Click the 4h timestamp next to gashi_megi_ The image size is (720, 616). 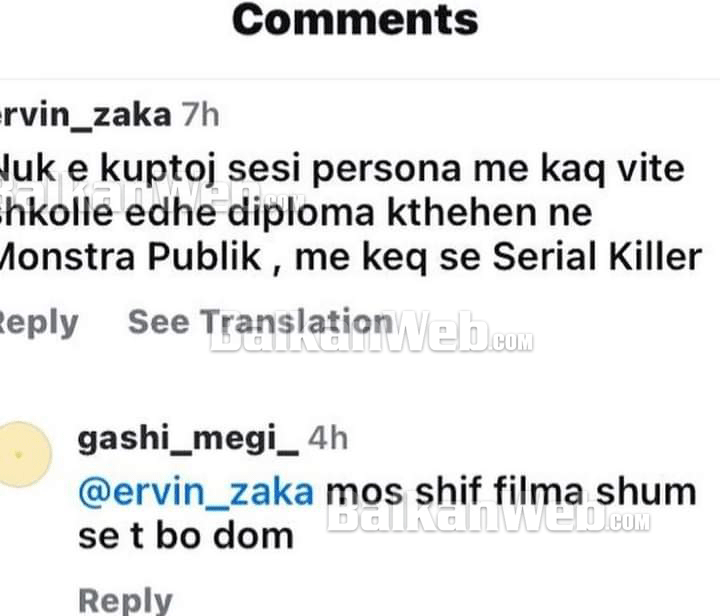327,438
